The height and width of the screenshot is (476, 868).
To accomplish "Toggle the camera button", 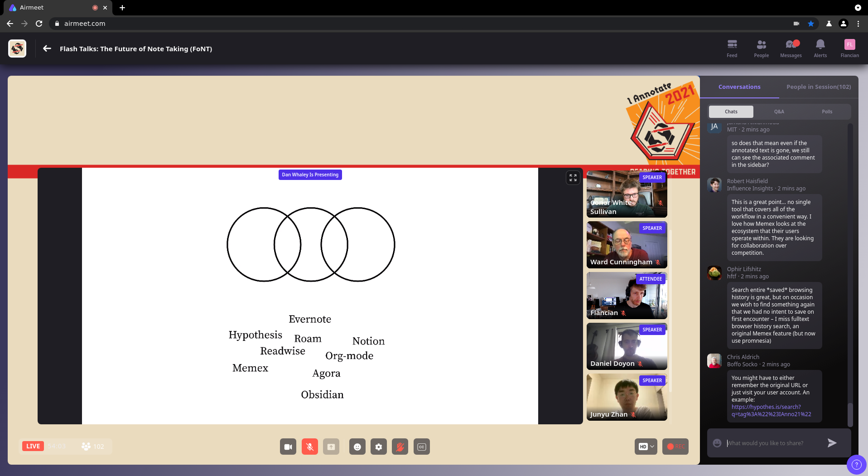I will tap(288, 447).
